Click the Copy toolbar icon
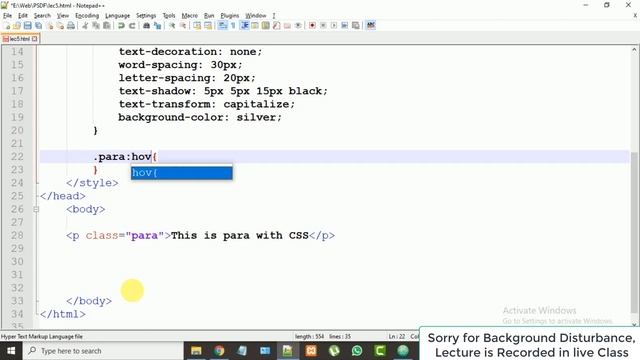The width and height of the screenshot is (640, 360). [96, 26]
